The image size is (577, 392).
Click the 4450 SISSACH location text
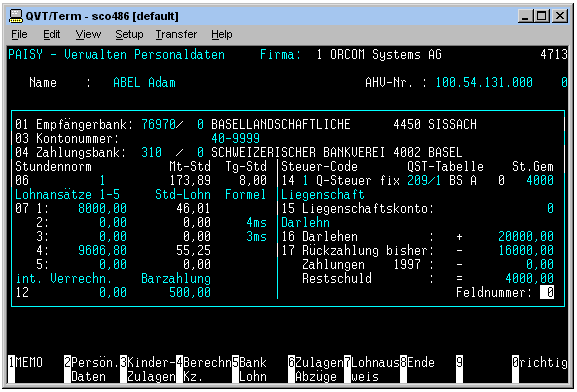click(435, 124)
